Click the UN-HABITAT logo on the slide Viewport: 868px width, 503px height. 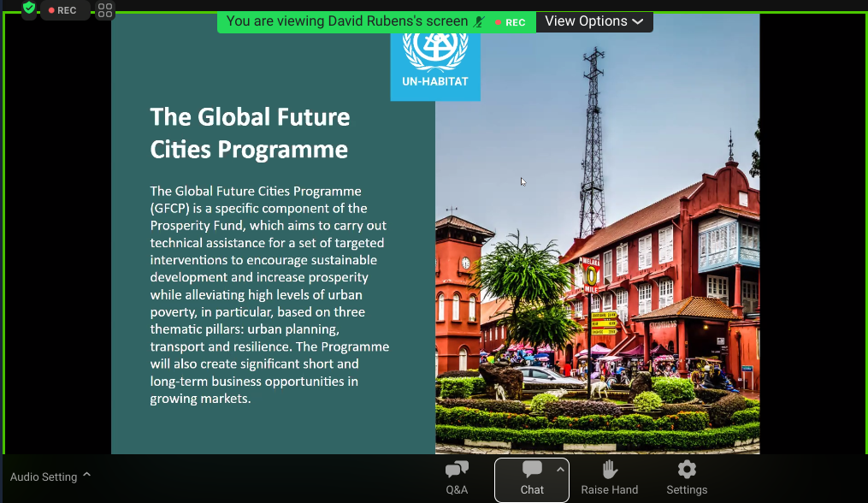pyautogui.click(x=435, y=60)
